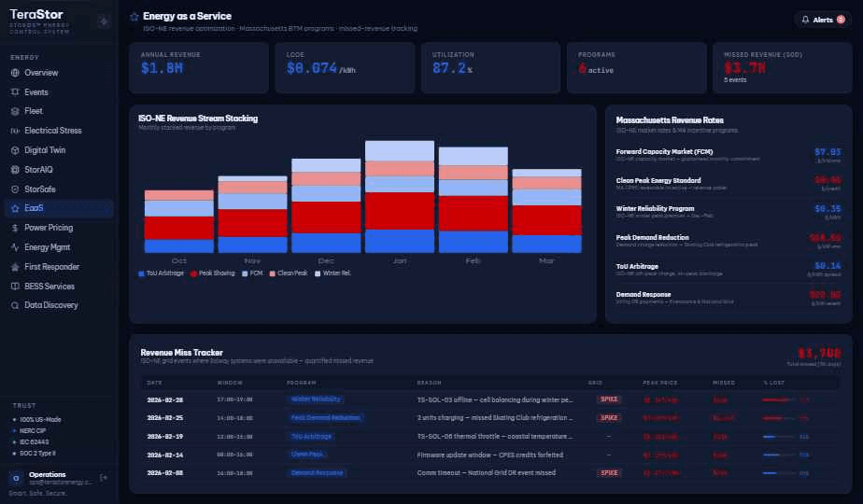Select the BESS Services book icon
The image size is (863, 504).
coord(15,287)
